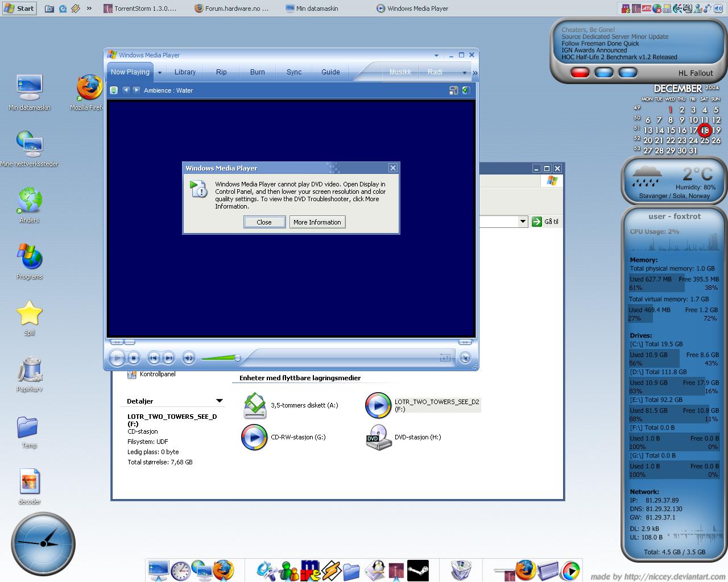Skip to previous track in Media Player

click(153, 357)
